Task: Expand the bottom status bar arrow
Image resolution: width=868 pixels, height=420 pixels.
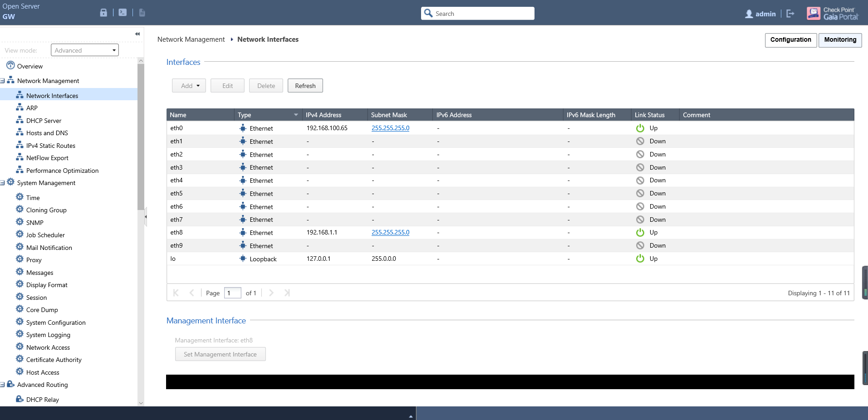Action: pos(411,416)
